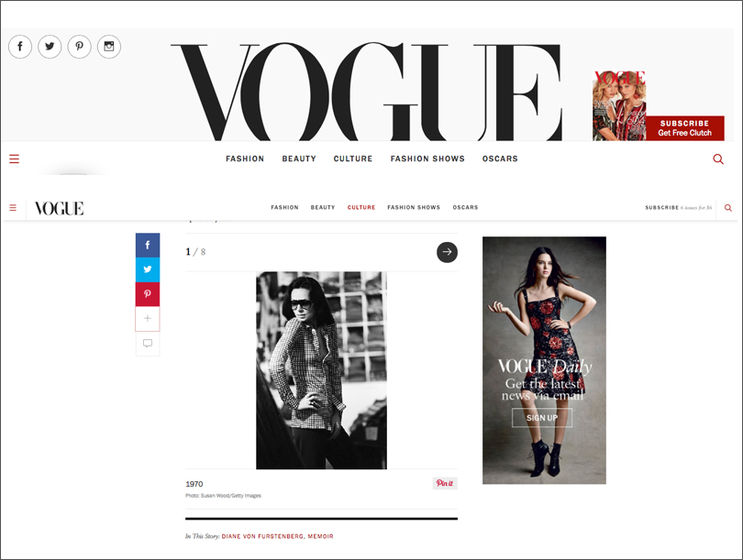Go to next slide with arrow button
The image size is (743, 560).
447,252
